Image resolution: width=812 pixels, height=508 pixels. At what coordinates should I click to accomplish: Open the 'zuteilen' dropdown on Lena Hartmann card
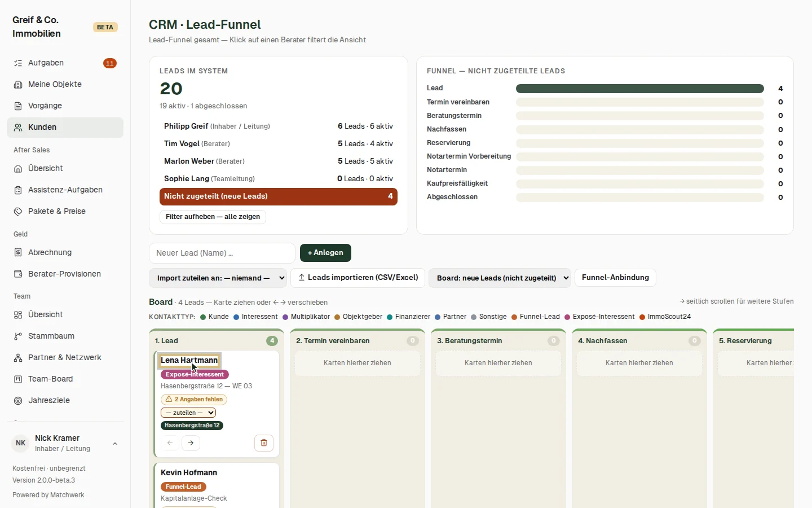click(x=188, y=413)
